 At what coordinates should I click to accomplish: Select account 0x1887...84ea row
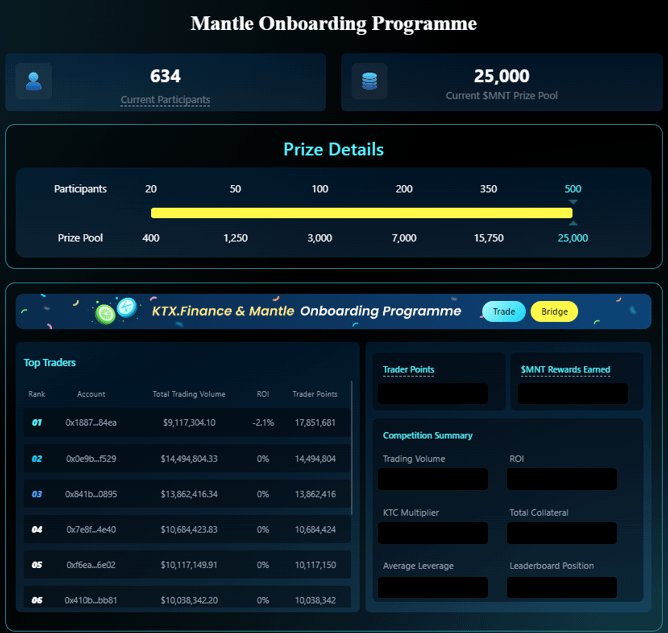coord(91,423)
